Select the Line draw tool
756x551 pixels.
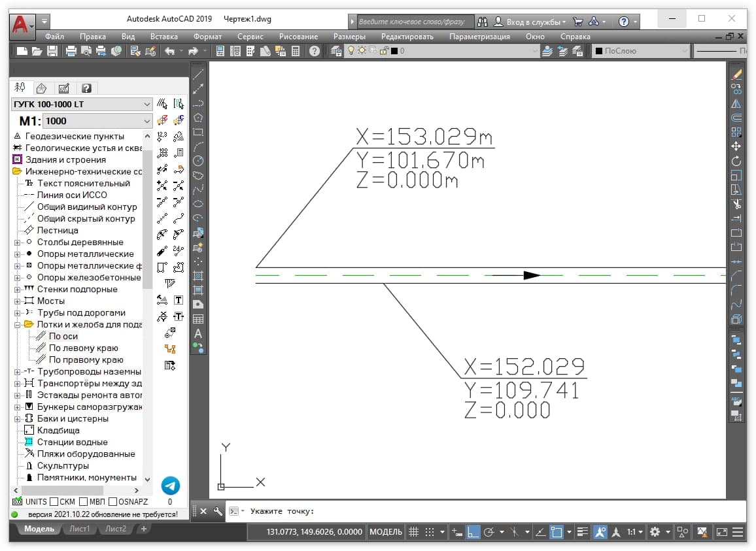(x=198, y=75)
